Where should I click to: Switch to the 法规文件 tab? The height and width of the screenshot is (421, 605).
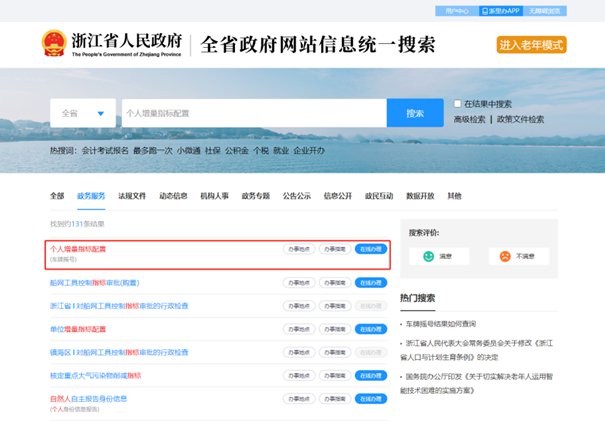pos(132,196)
